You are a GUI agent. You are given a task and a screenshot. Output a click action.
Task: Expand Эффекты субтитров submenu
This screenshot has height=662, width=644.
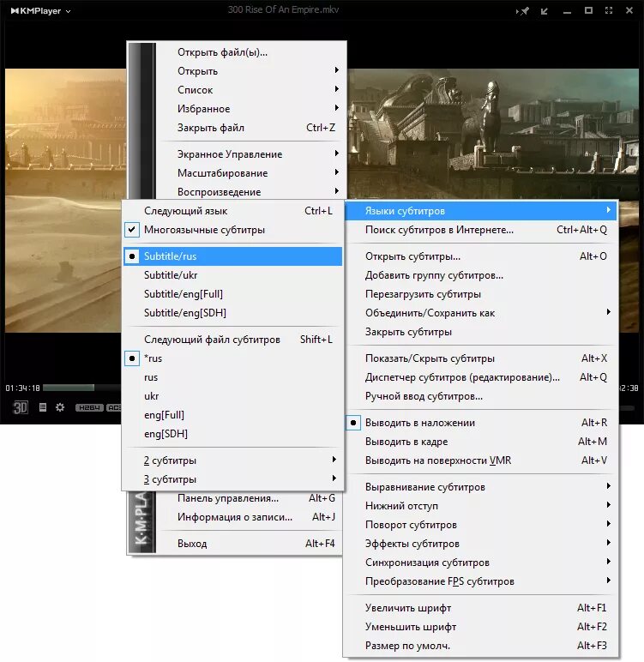click(480, 544)
